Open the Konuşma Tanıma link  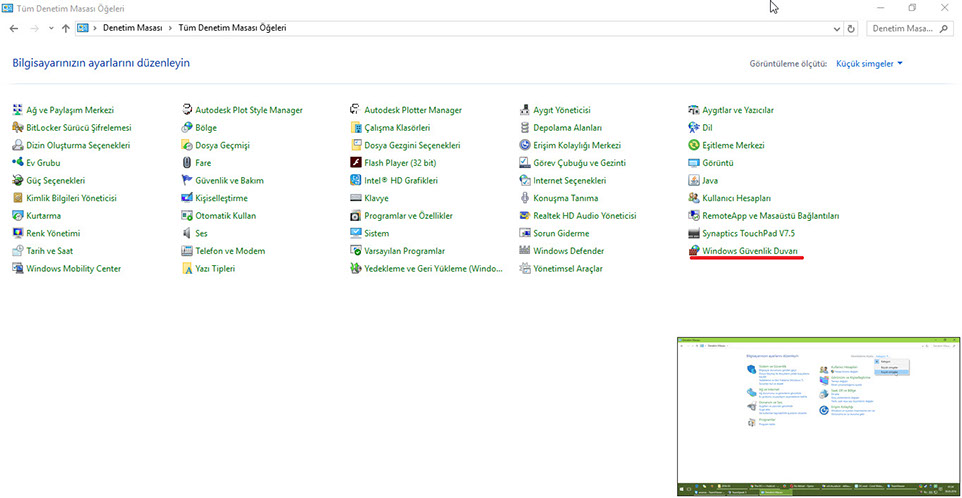(566, 198)
